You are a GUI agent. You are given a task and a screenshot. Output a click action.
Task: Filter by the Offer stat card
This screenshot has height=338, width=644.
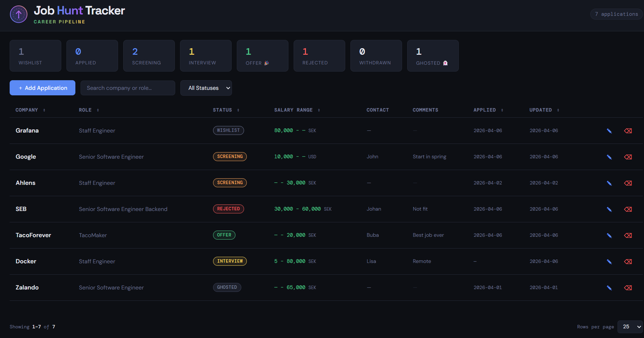tap(263, 56)
